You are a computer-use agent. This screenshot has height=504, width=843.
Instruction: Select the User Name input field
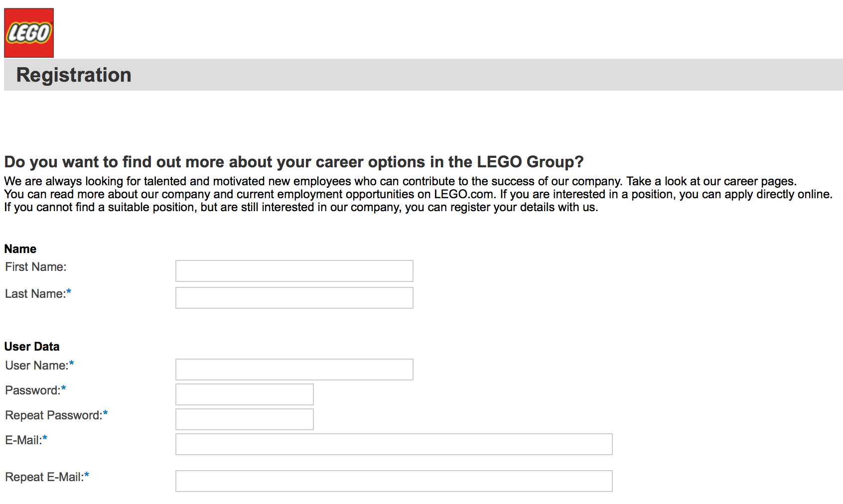coord(294,370)
